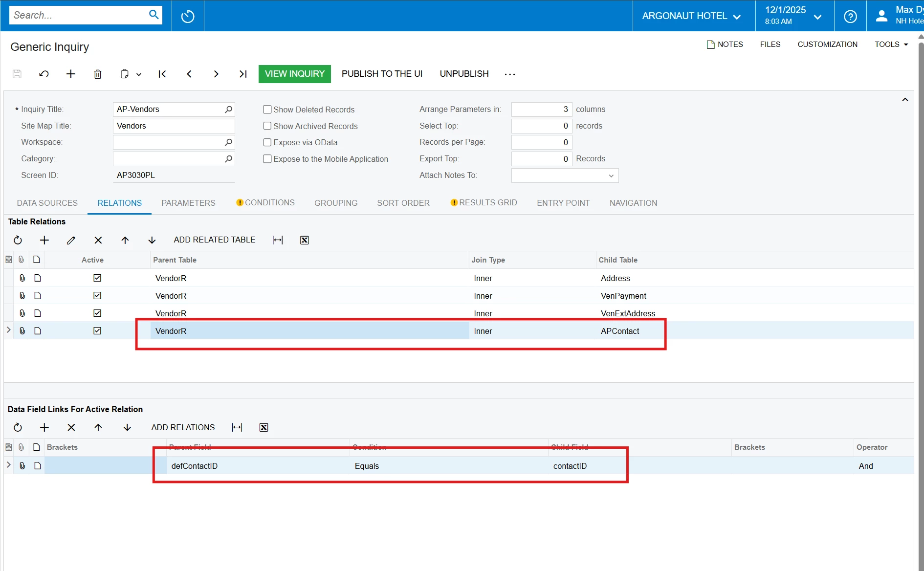Open the Attach Notes To dropdown

(x=611, y=176)
